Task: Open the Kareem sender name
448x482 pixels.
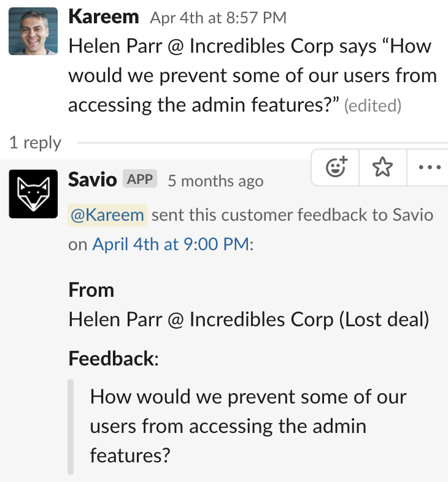Action: tap(104, 17)
